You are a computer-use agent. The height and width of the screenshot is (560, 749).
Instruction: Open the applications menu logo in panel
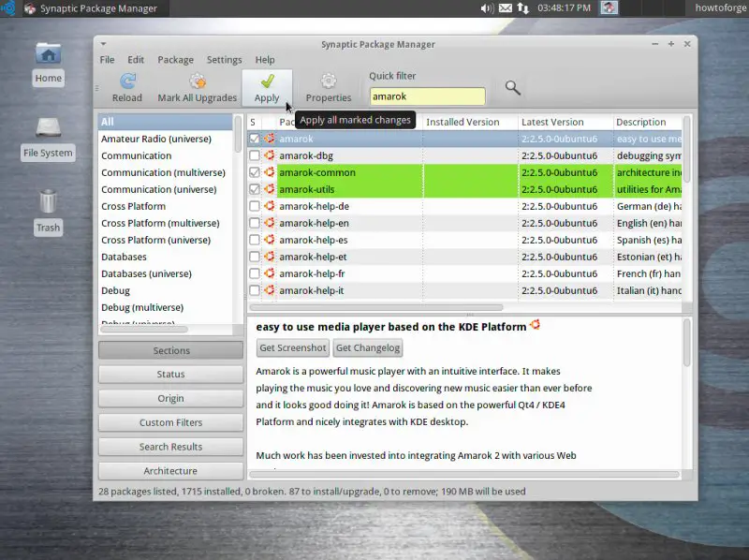(x=8, y=8)
